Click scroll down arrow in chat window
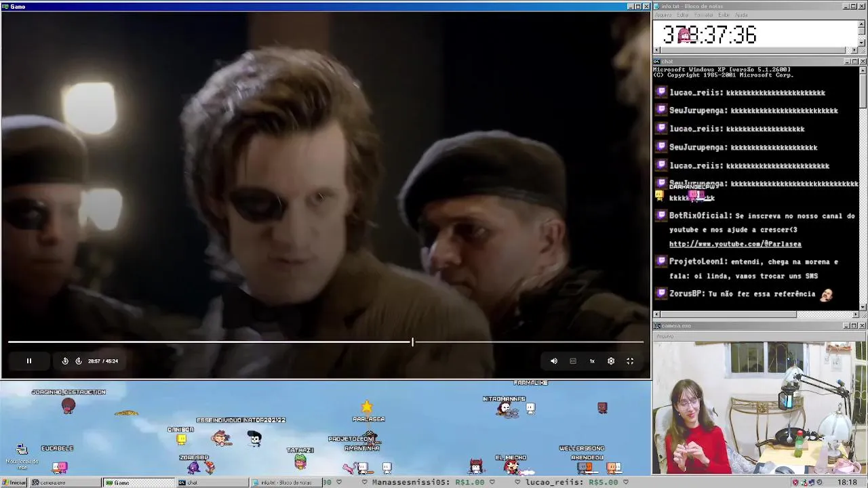Viewport: 868px width, 488px height. (x=863, y=307)
